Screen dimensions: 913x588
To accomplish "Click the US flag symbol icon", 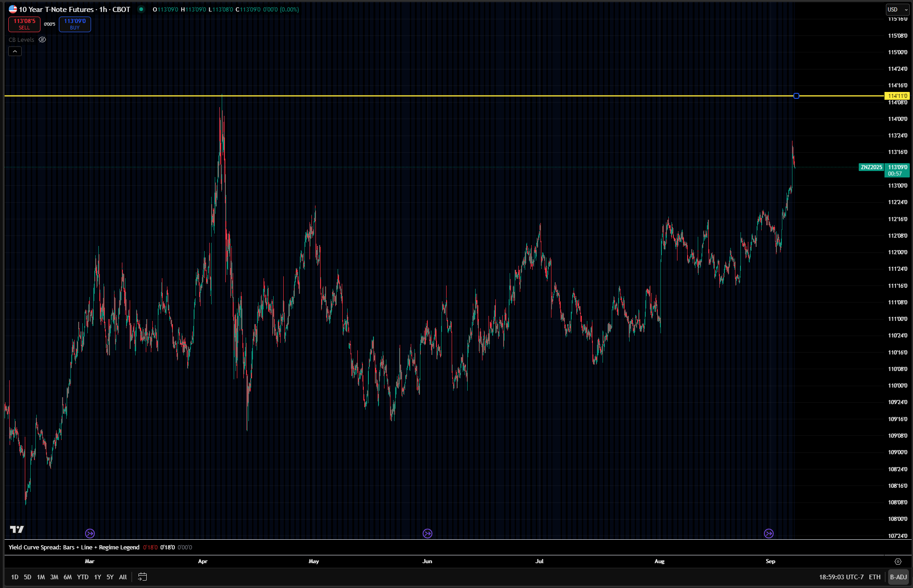I will point(13,9).
